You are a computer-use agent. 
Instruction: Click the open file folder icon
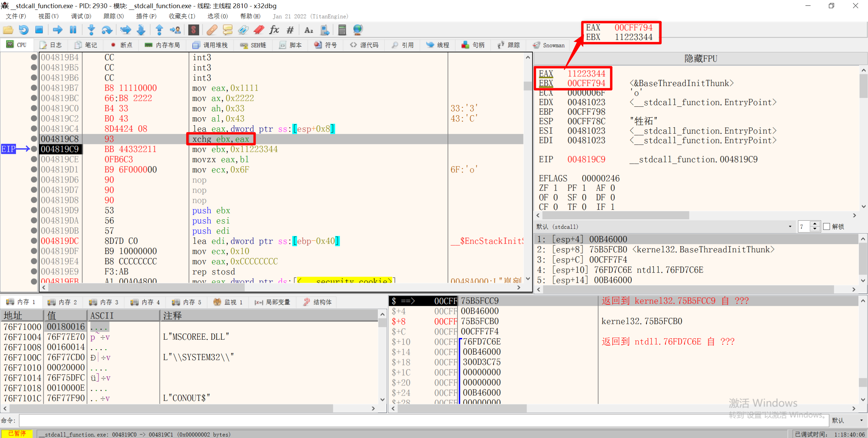point(8,30)
